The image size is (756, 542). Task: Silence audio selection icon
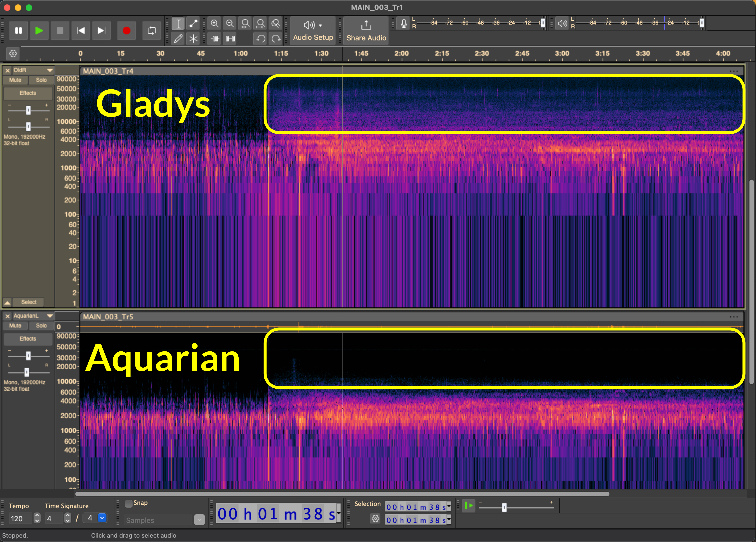click(230, 39)
